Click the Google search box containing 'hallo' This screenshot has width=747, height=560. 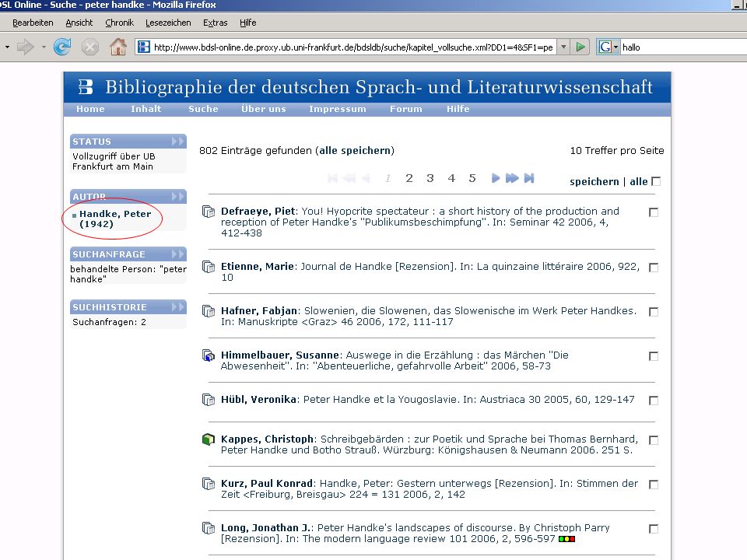[684, 47]
